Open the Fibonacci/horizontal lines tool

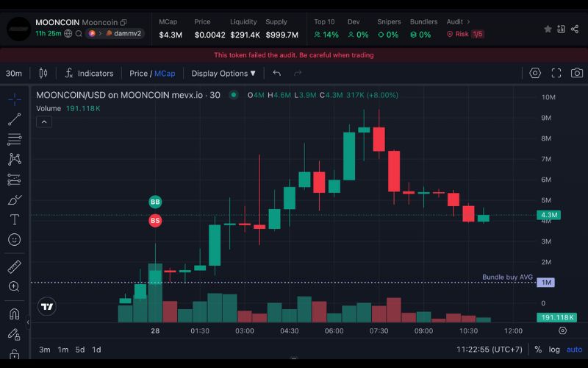[14, 139]
